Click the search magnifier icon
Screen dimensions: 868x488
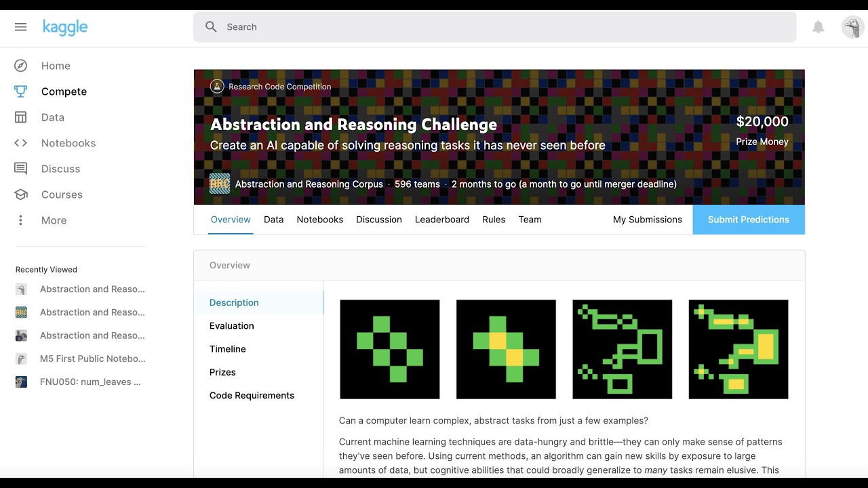211,27
